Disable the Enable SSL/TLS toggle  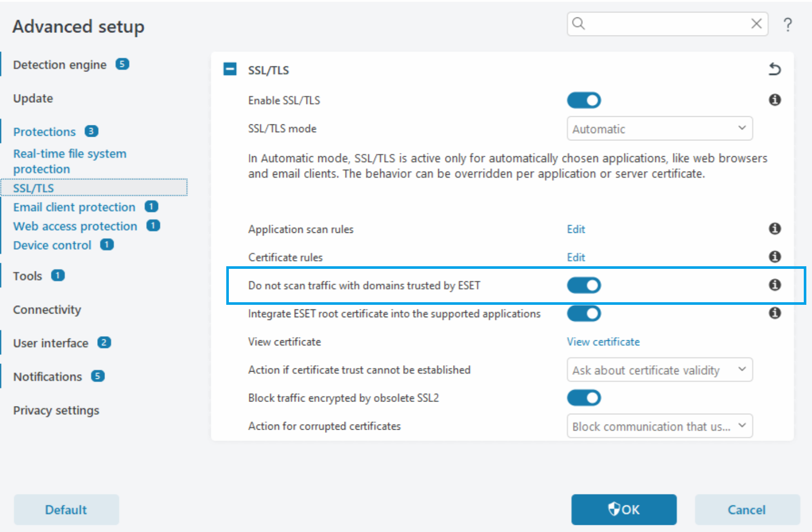tap(584, 100)
